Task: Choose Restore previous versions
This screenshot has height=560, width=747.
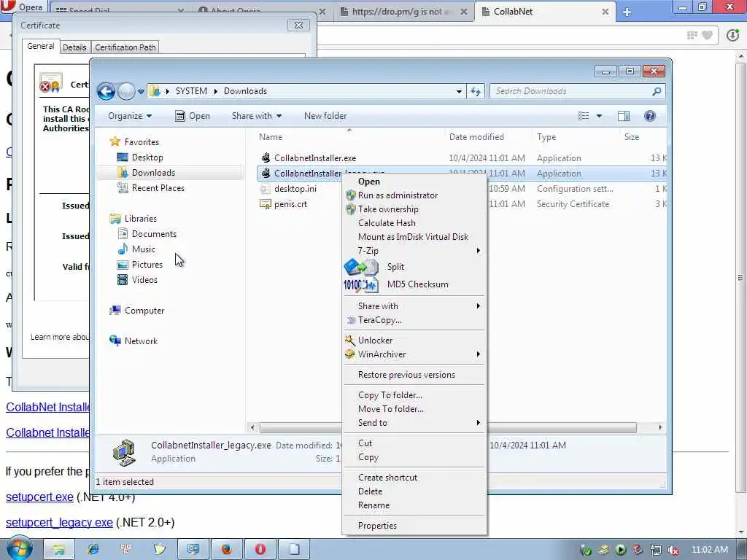Action: [414, 375]
